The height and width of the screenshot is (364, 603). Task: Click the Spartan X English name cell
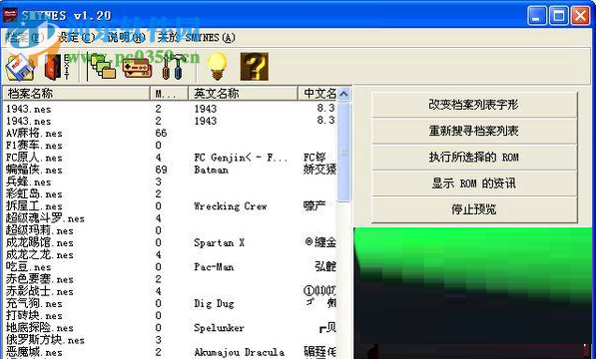220,243
